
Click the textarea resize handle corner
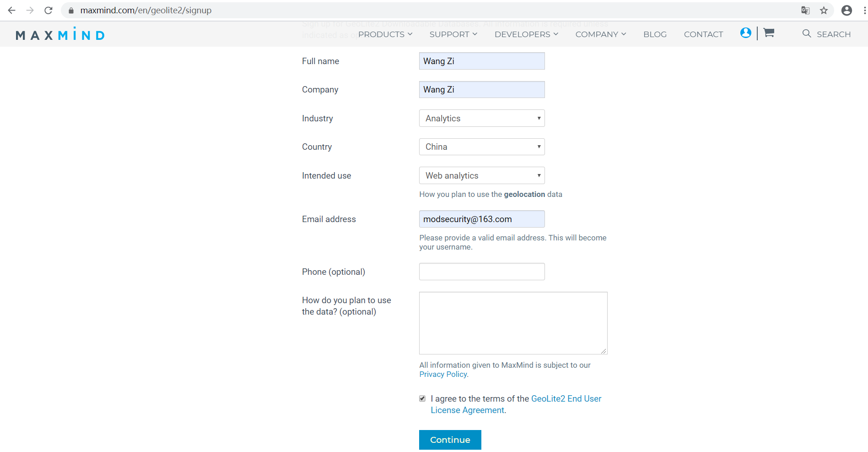(604, 351)
